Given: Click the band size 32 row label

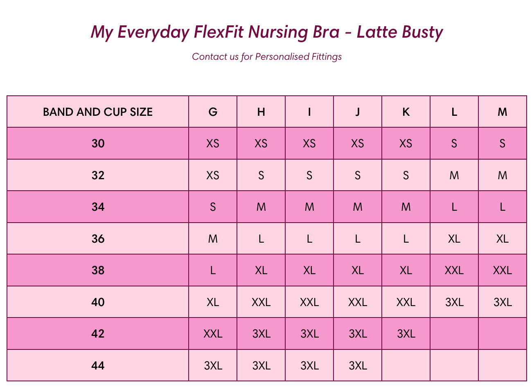Looking at the screenshot, I should (x=98, y=175).
